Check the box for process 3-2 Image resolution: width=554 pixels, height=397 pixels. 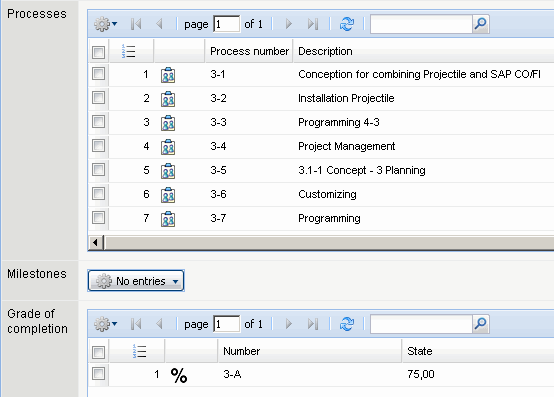(x=98, y=98)
